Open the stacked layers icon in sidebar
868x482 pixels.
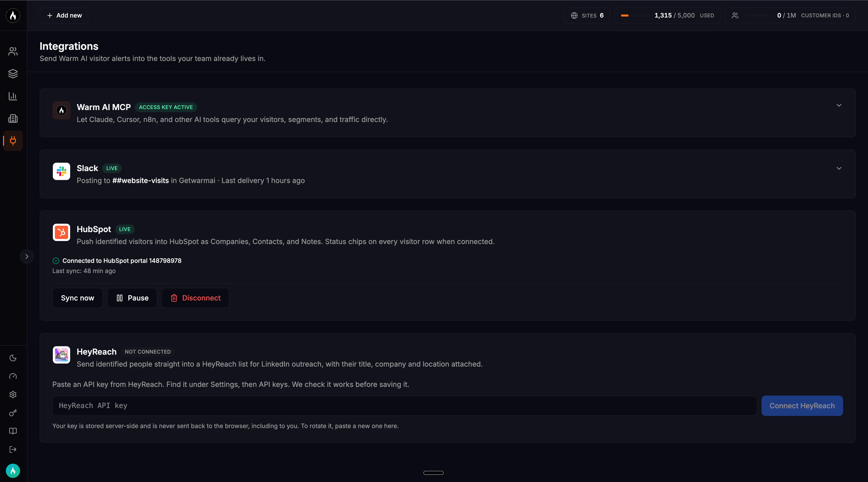[x=13, y=73]
